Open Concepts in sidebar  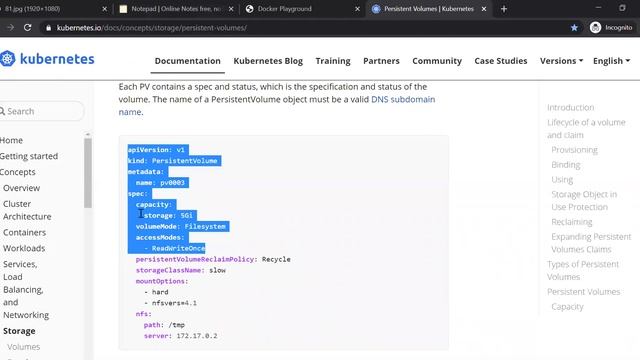coord(18,172)
